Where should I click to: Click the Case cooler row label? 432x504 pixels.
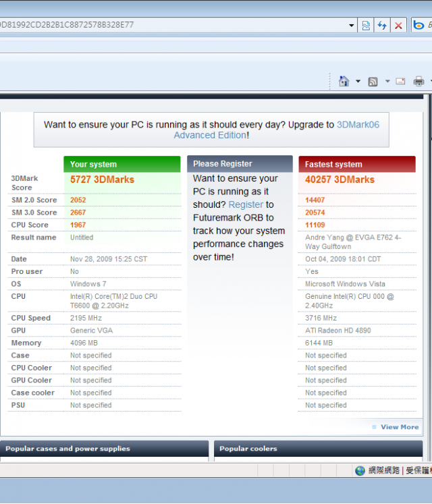point(33,393)
